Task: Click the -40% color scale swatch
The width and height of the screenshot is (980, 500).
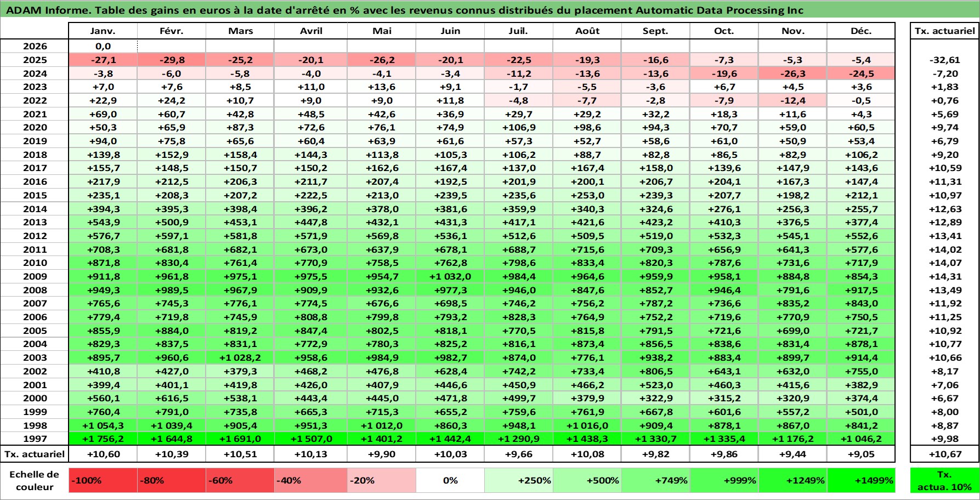Action: coord(311,480)
